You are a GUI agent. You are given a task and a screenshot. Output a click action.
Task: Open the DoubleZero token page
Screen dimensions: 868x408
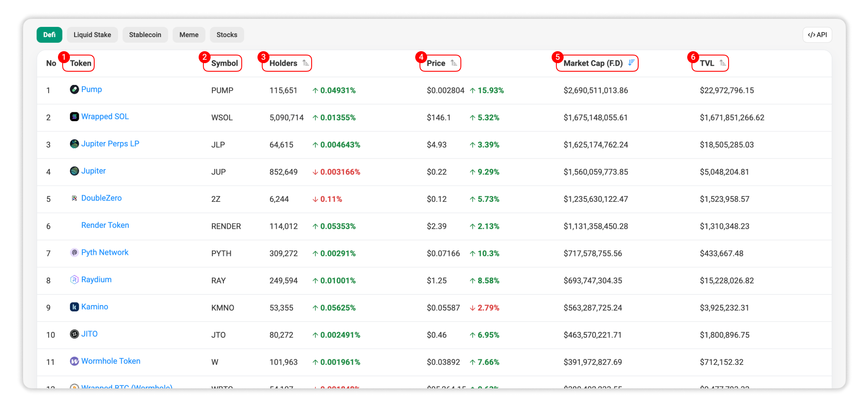tap(101, 198)
